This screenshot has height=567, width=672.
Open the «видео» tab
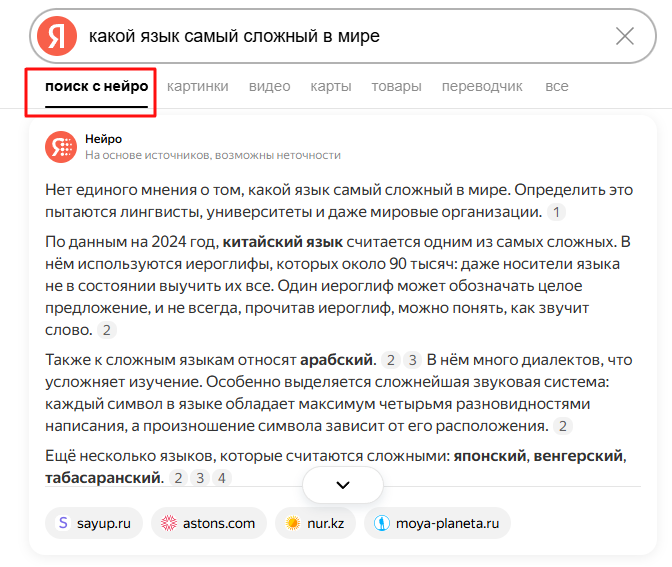270,87
